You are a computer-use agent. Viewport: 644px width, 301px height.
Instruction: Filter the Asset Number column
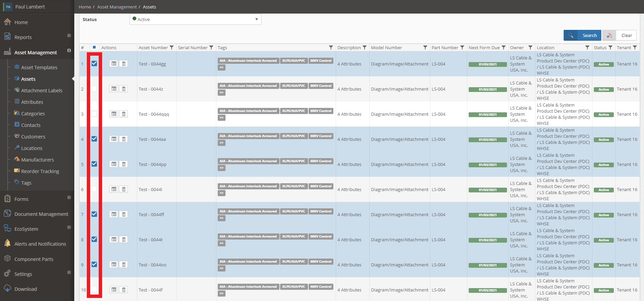tap(172, 48)
